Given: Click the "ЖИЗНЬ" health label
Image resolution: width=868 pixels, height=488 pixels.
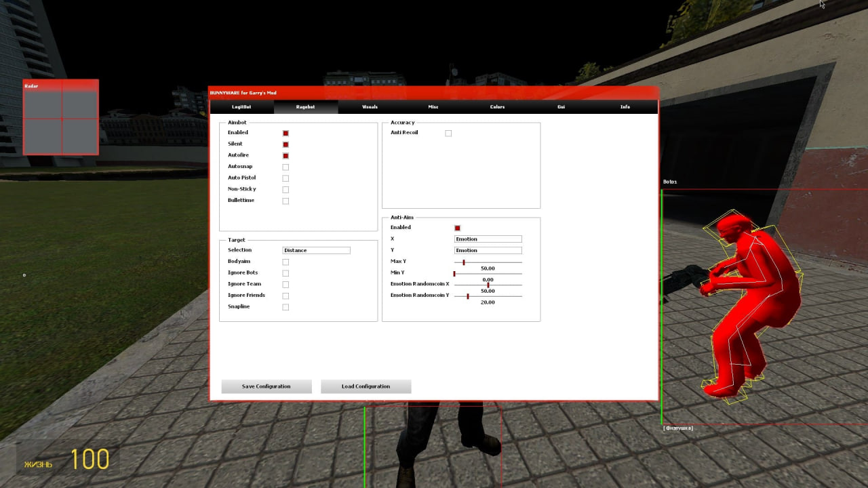Looking at the screenshot, I should [38, 464].
